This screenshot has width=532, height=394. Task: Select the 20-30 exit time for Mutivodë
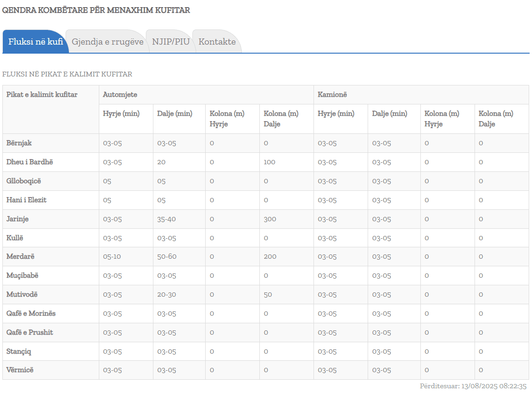[167, 294]
